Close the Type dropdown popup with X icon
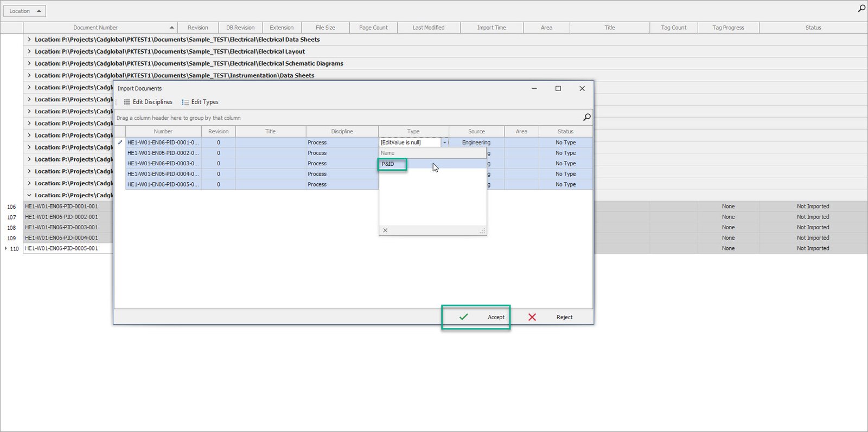The height and width of the screenshot is (432, 868). 385,230
